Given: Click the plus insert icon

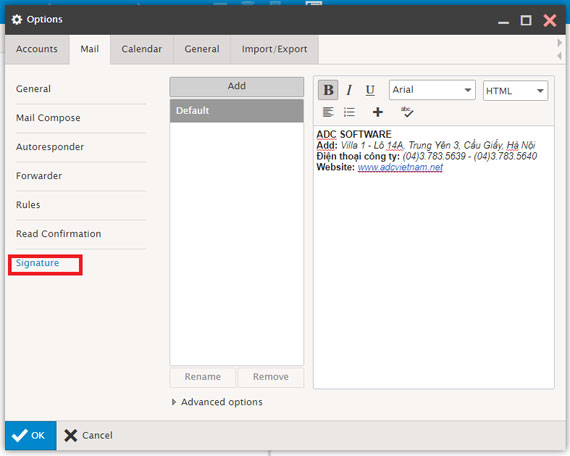Looking at the screenshot, I should tap(378, 112).
